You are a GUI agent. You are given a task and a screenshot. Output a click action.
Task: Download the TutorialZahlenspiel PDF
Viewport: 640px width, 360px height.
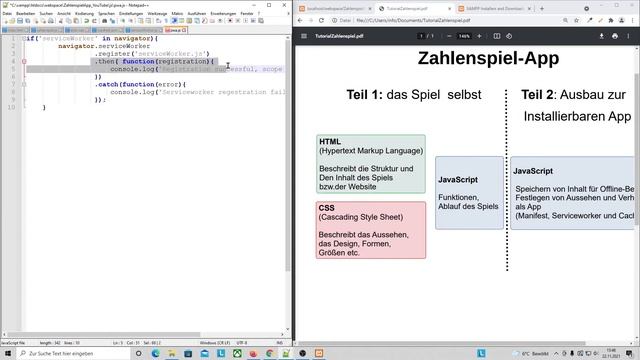pos(601,36)
